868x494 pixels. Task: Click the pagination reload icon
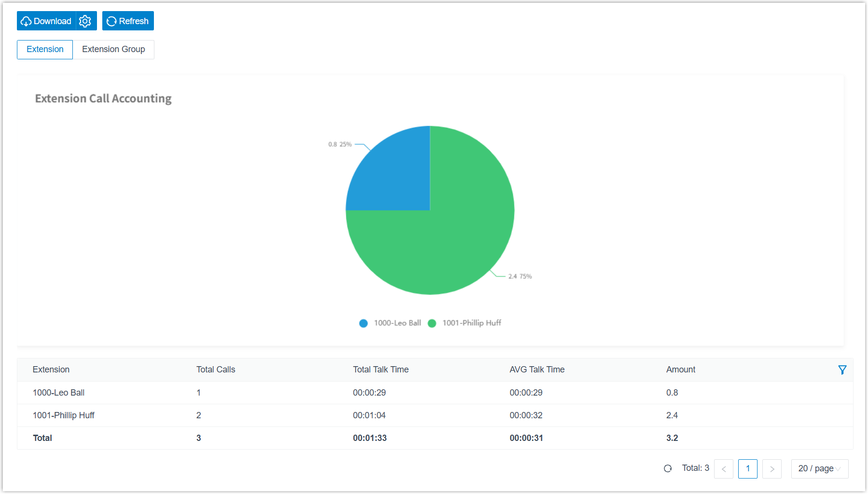point(668,468)
